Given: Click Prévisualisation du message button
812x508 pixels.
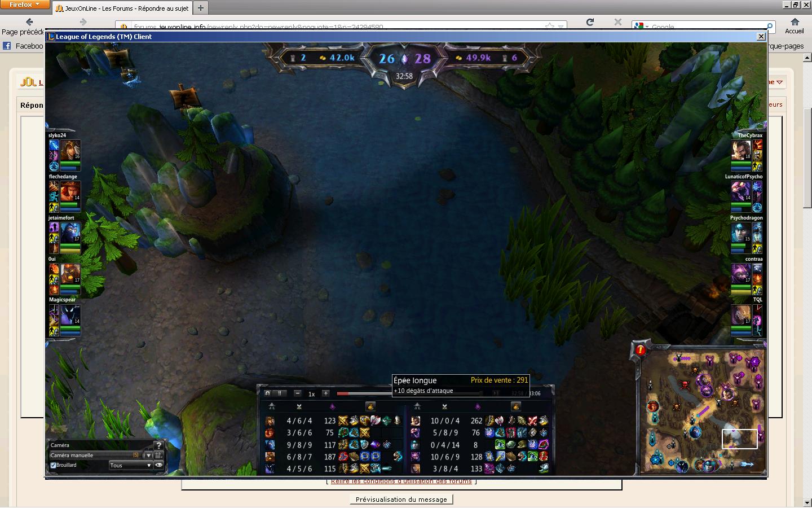Looking at the screenshot, I should [x=401, y=500].
